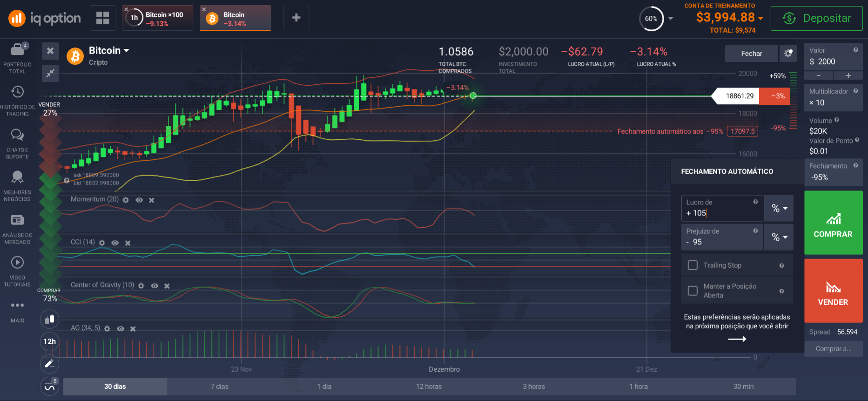Select the 1 dia time range
This screenshot has height=401, width=868.
(x=324, y=387)
